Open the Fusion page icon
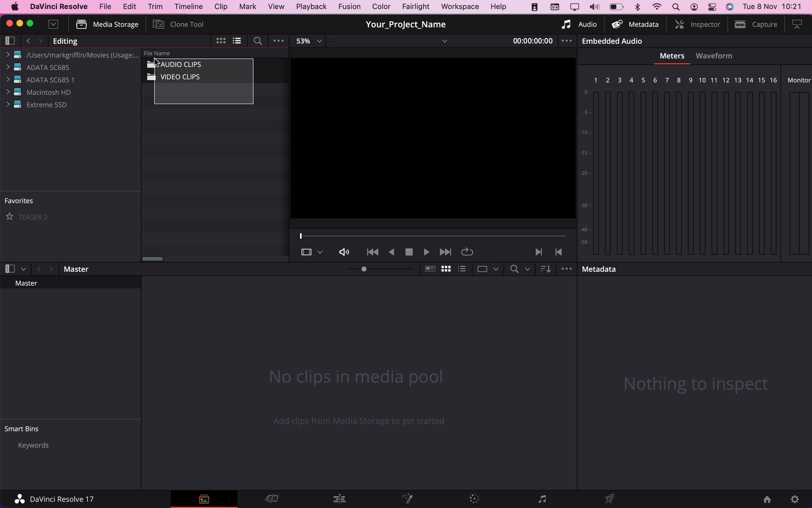The image size is (812, 508). (x=407, y=499)
